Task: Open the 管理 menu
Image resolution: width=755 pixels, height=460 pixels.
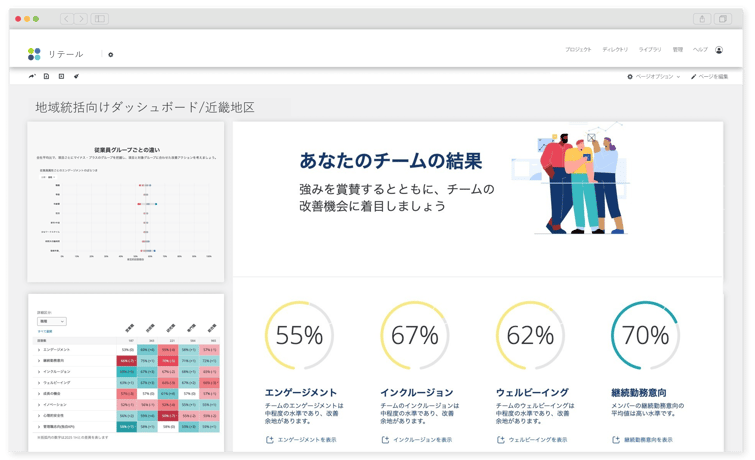Action: [677, 50]
